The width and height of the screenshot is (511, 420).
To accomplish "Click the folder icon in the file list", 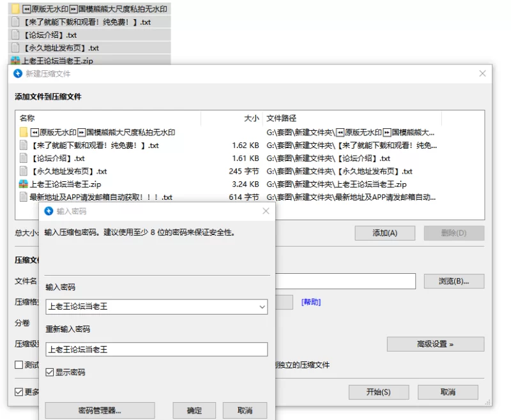I will click(x=24, y=132).
